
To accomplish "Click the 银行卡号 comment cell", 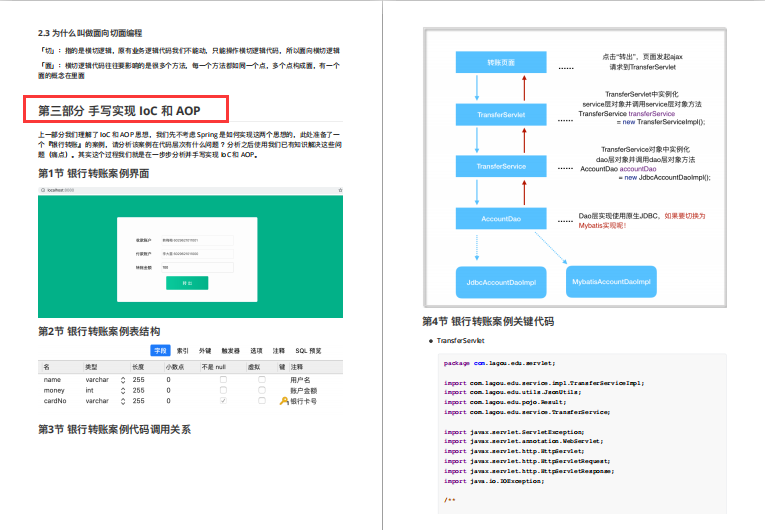I will [x=303, y=401].
